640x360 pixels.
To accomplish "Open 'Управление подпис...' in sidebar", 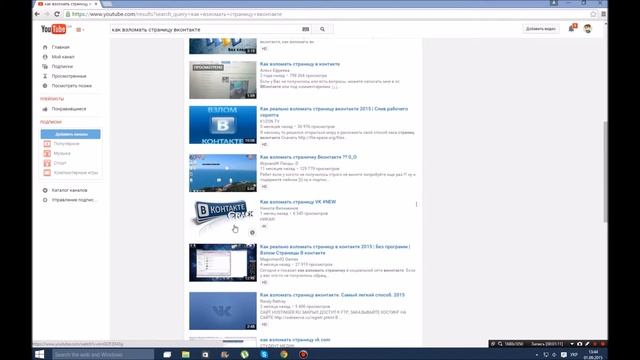I will click(73, 200).
